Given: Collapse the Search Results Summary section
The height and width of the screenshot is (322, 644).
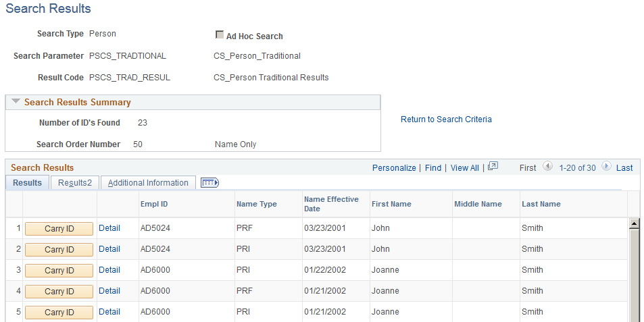Looking at the screenshot, I should [16, 101].
